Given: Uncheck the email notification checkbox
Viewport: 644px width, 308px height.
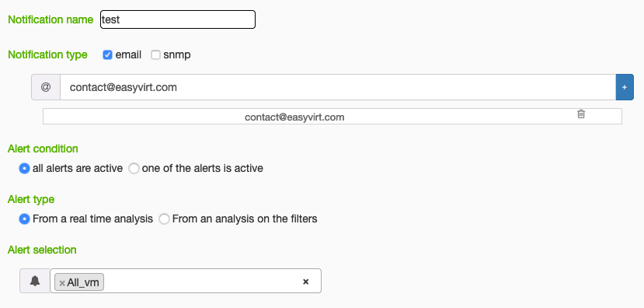Looking at the screenshot, I should 108,54.
